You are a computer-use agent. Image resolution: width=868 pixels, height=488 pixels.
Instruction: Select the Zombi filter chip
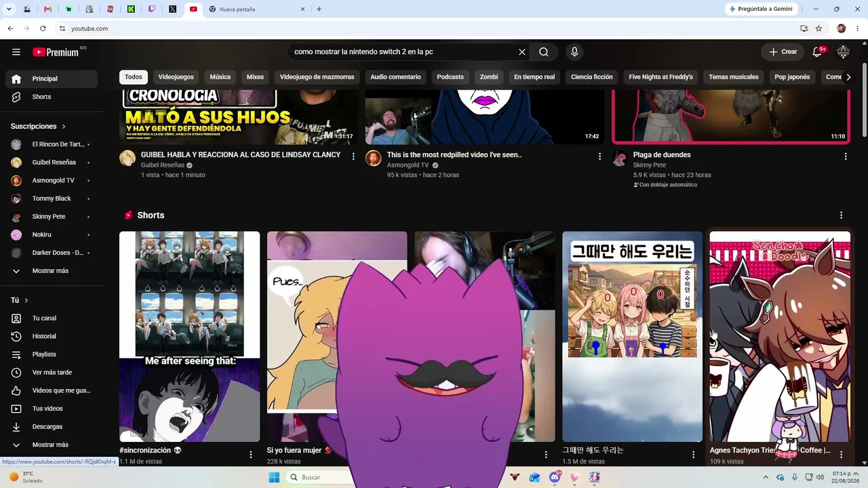[489, 77]
